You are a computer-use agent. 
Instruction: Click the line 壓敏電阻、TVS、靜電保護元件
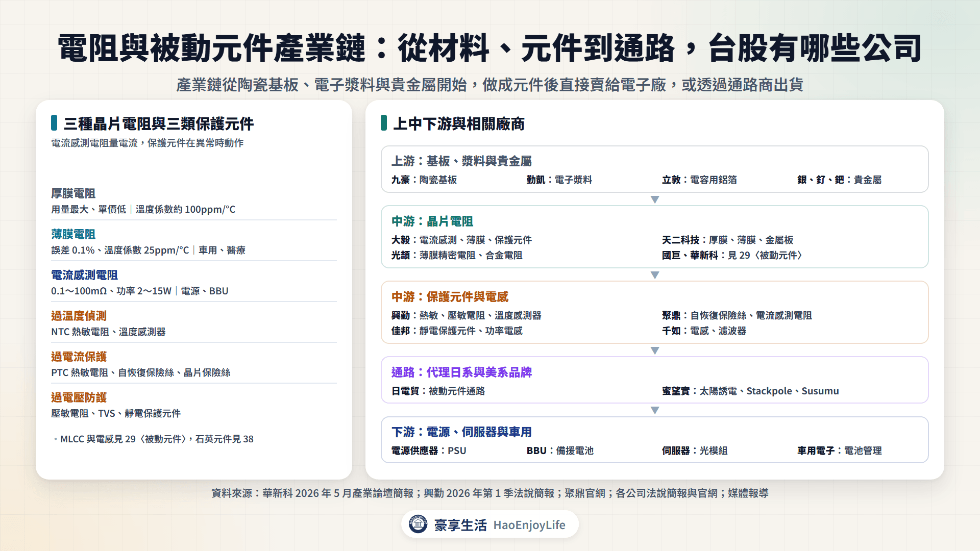click(116, 413)
